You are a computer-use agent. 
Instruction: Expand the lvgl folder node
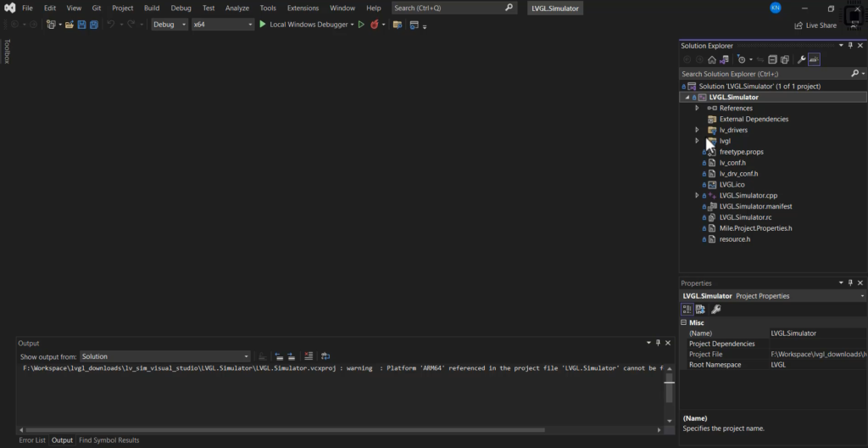(697, 141)
